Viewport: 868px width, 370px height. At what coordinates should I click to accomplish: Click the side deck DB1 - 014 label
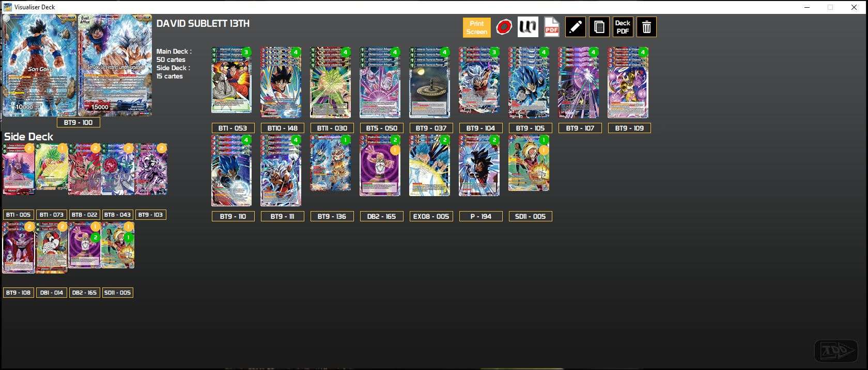[x=51, y=293]
